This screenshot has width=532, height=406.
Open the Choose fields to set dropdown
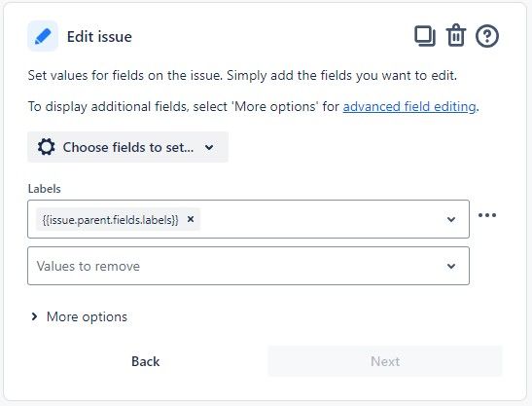127,147
